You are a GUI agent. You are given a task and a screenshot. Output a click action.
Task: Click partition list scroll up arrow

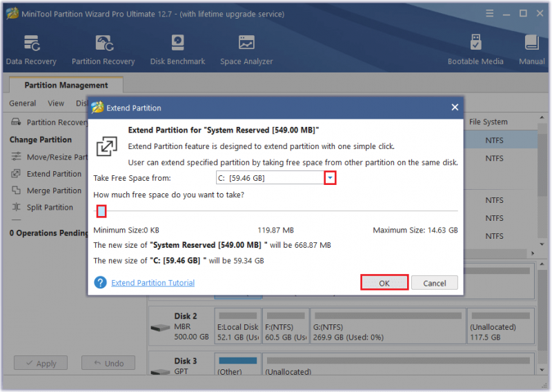(542, 117)
